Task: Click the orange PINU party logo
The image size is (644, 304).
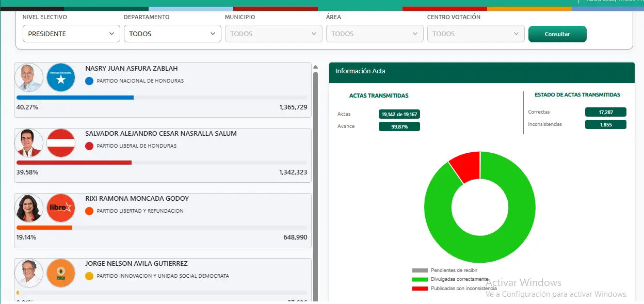Action: click(61, 273)
